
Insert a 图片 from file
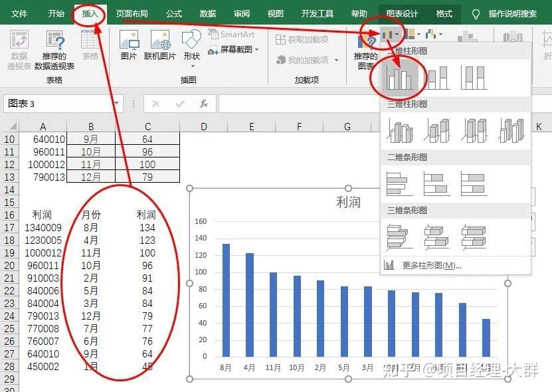[128, 45]
